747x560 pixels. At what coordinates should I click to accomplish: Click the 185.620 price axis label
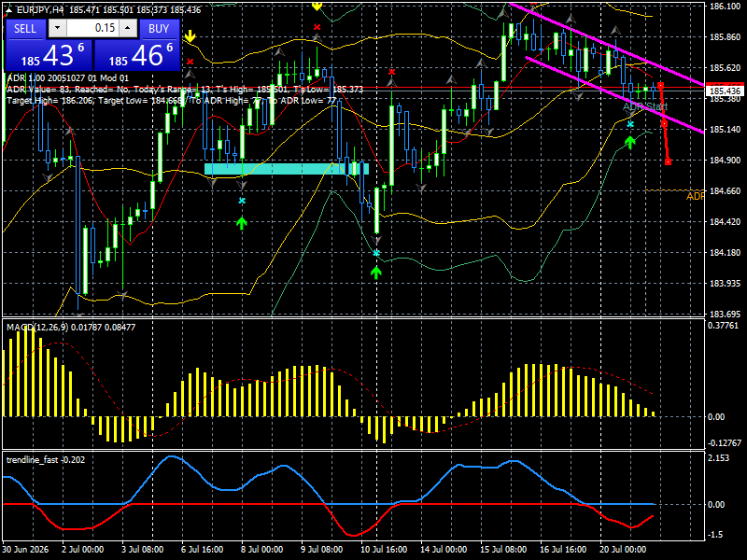coord(726,68)
